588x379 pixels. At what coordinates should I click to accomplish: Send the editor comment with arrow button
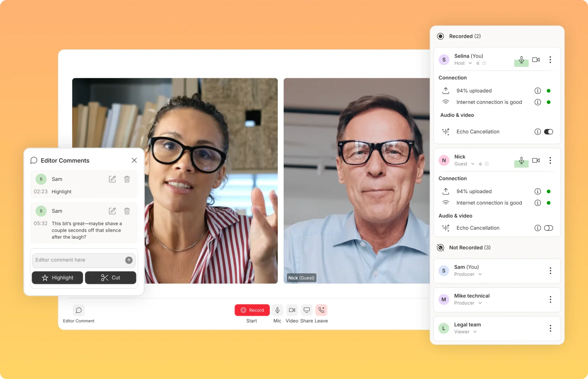click(129, 260)
